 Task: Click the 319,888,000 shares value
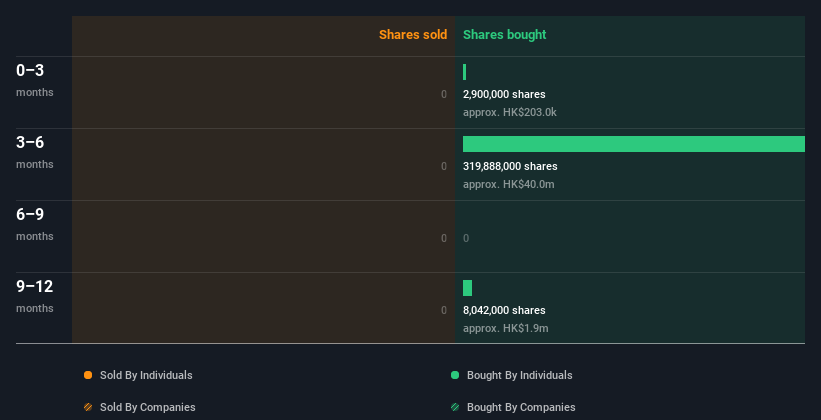(x=510, y=166)
